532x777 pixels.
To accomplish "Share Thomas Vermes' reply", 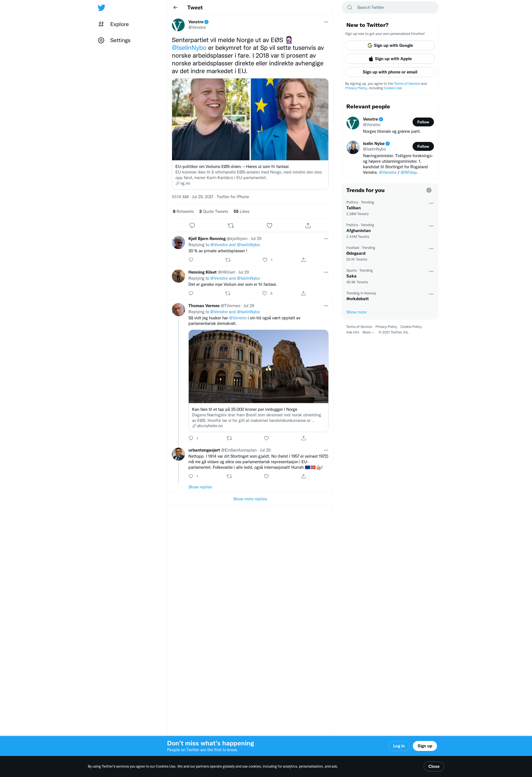I will pyautogui.click(x=303, y=438).
